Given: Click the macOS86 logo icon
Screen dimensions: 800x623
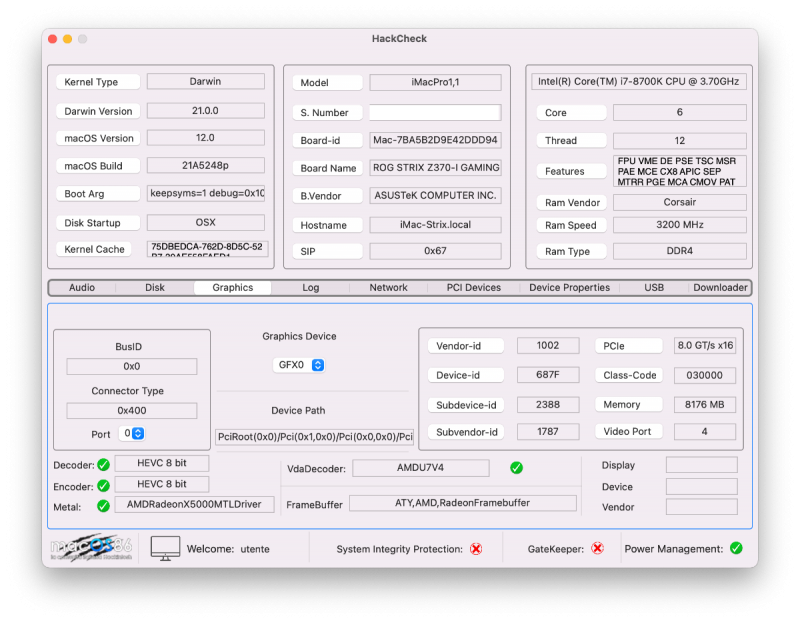Looking at the screenshot, I should point(91,548).
